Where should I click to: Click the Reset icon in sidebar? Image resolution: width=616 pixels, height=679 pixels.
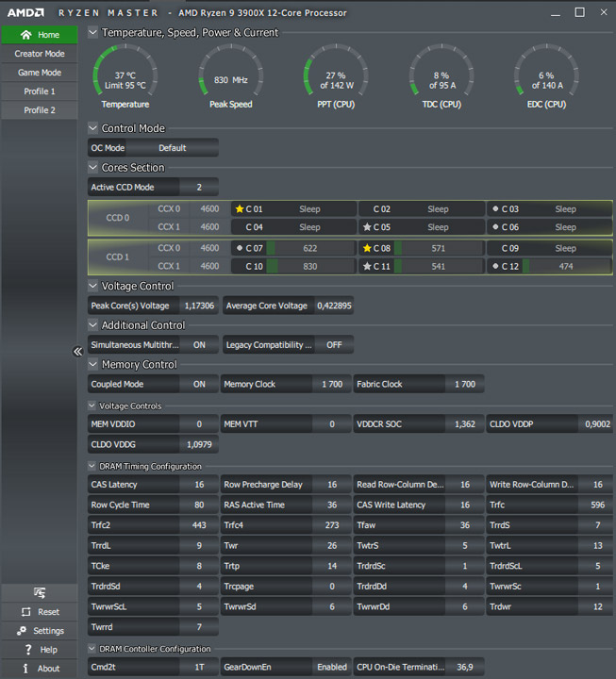coord(26,612)
